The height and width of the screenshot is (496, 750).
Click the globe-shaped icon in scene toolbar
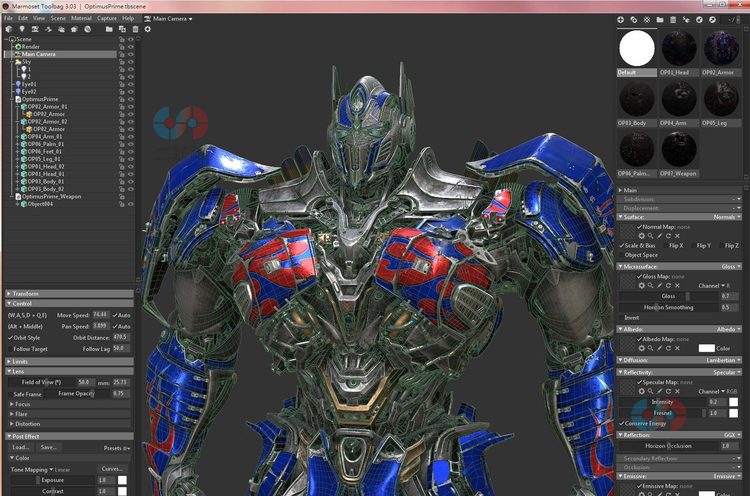pyautogui.click(x=88, y=29)
